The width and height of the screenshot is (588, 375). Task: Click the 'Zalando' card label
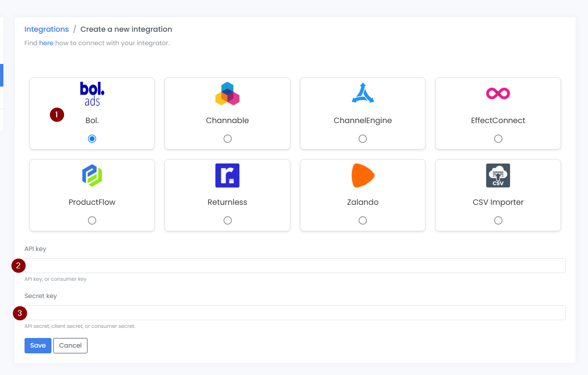pos(363,202)
